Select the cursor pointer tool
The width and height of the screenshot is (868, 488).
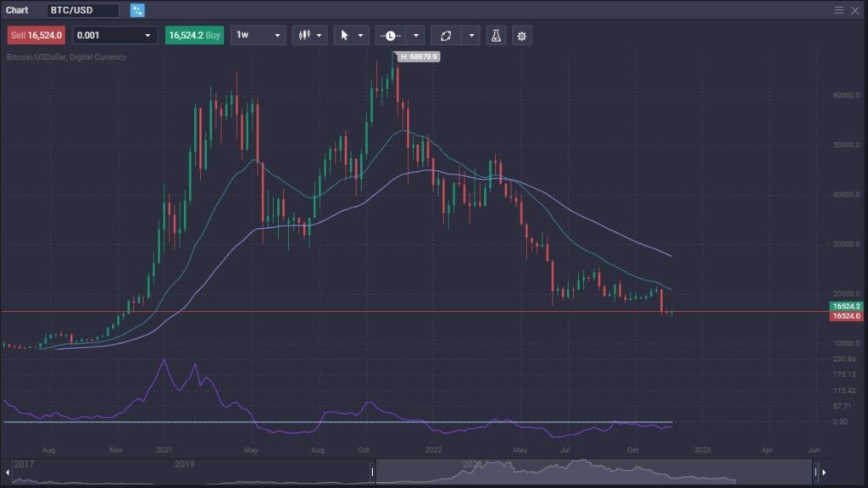tap(344, 36)
